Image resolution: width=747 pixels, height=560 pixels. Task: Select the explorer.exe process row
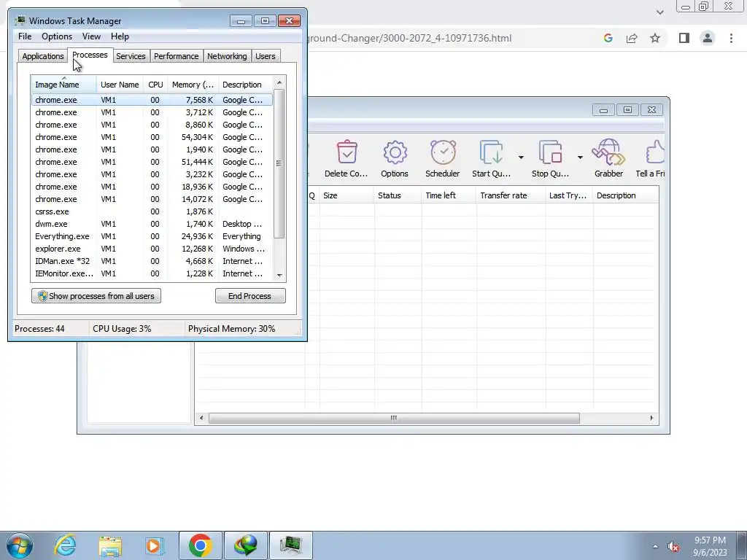point(152,249)
